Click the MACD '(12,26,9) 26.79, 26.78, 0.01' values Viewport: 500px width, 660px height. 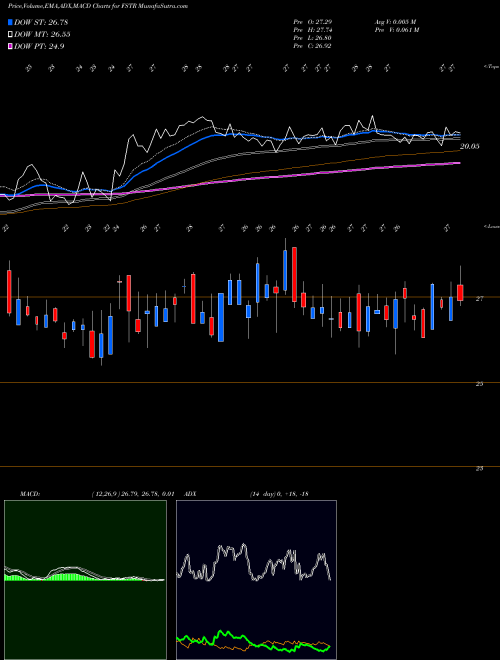coord(133,494)
